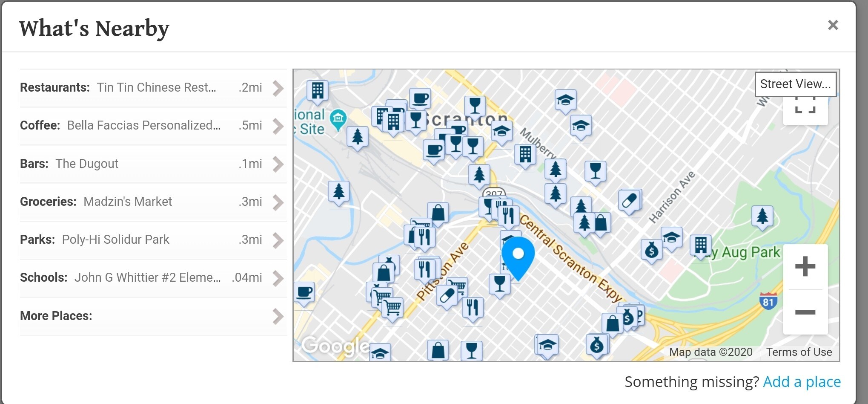The height and width of the screenshot is (404, 868).
Task: Open the Terms of Use link
Action: (x=799, y=352)
